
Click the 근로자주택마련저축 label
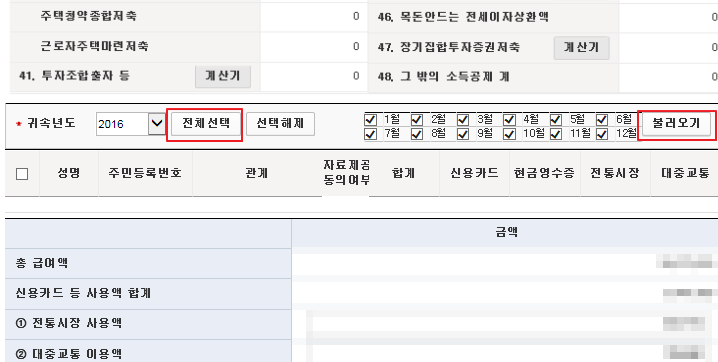[94, 46]
